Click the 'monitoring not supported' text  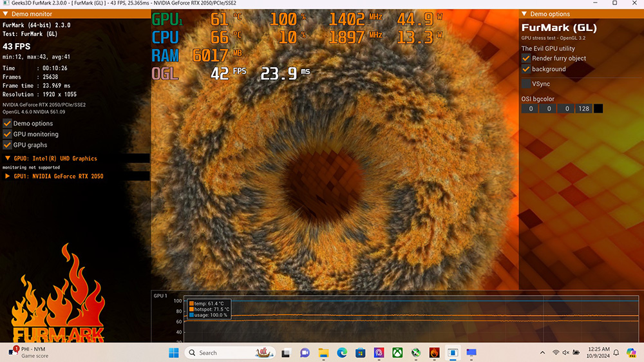(x=31, y=167)
